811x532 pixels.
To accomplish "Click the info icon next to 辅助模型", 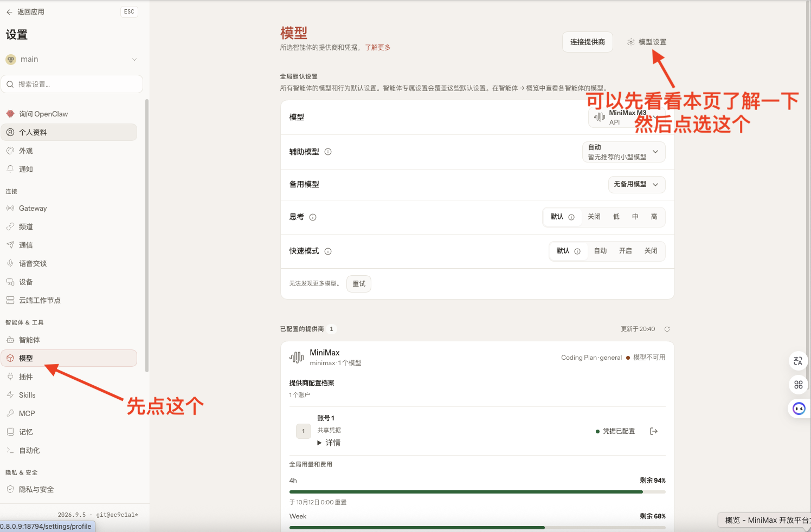I will [x=328, y=152].
